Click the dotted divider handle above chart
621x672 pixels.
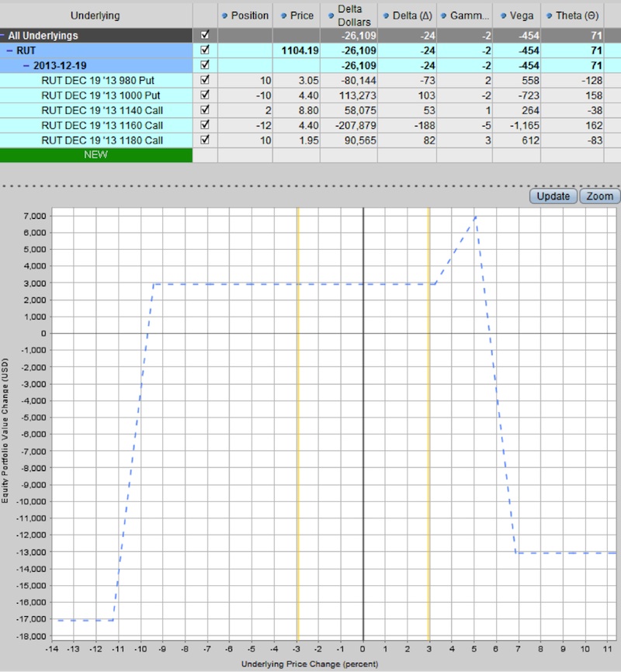point(310,186)
